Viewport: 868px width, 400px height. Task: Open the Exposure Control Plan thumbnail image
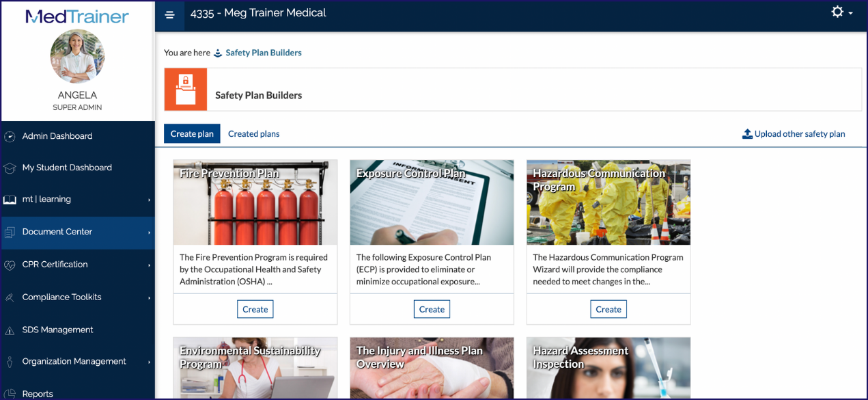tap(432, 202)
